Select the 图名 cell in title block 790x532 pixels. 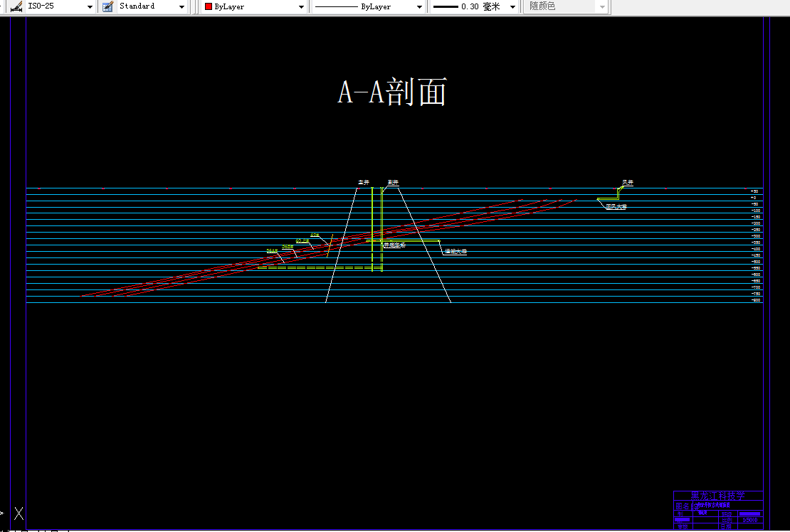click(683, 506)
